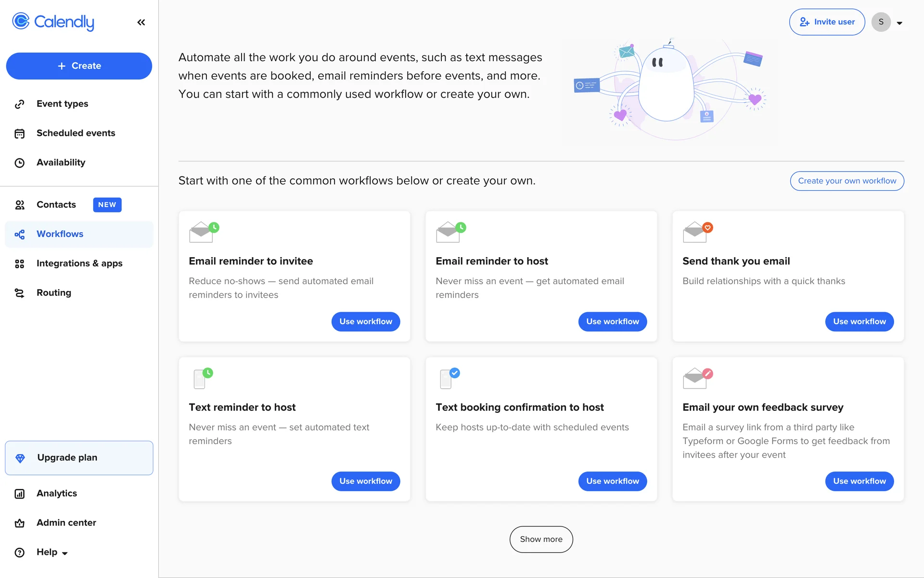This screenshot has height=578, width=924.
Task: Open the Admin center crown icon
Action: 20,523
